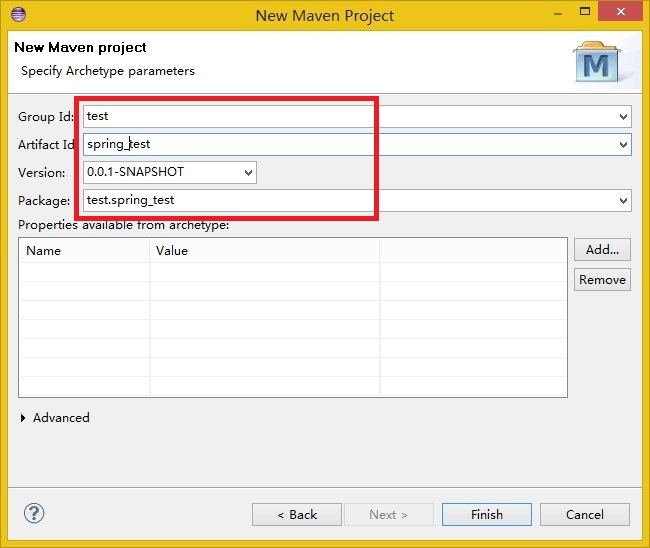Maximize the New Maven Project window
This screenshot has width=650, height=548.
[585, 12]
